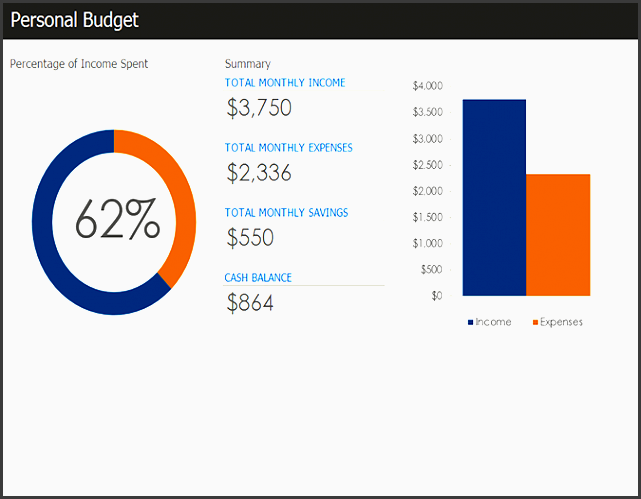
Task: Click the Cash Balance label
Action: tap(258, 278)
